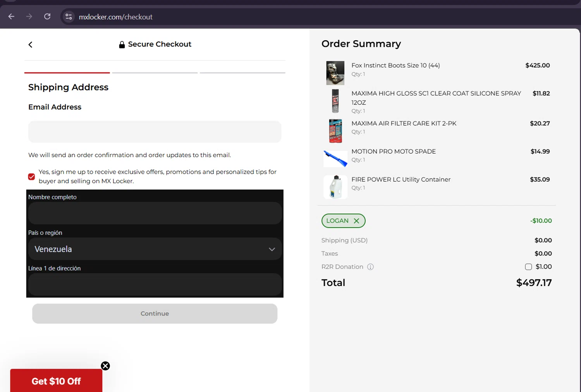
Task: Go back with the browser back arrow
Action: [x=11, y=17]
